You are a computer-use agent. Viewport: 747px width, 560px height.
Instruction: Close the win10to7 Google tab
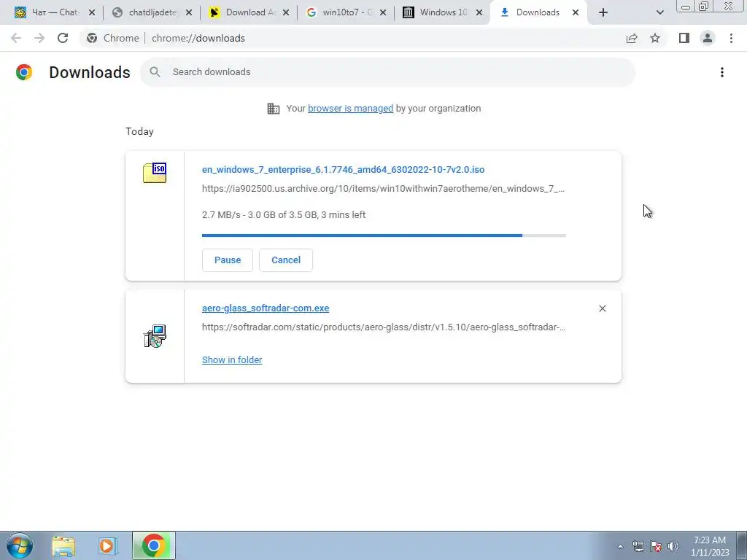(383, 12)
